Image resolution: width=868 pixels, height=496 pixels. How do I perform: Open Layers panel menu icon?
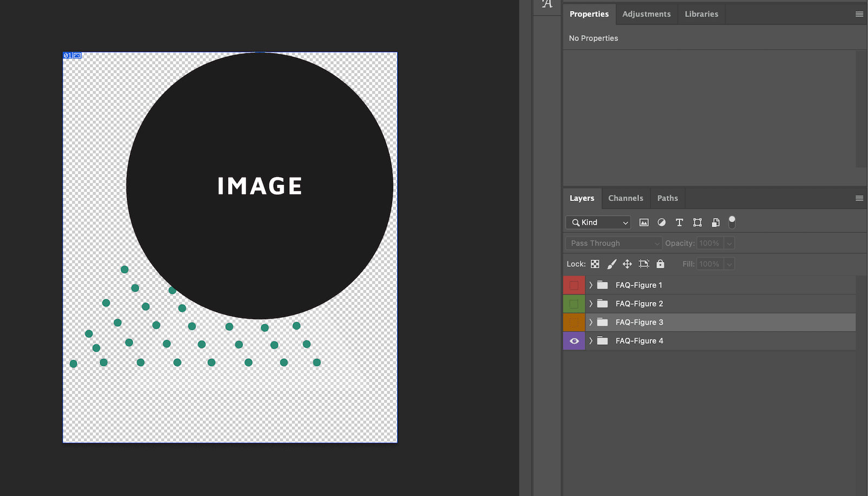[859, 198]
